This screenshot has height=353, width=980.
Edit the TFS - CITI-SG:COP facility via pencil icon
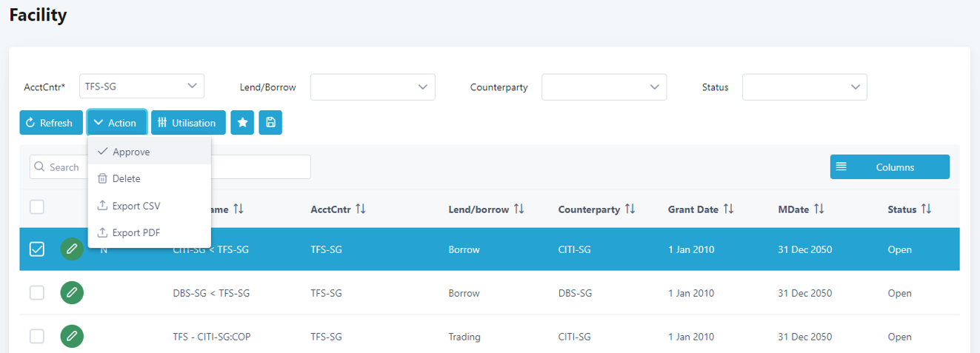72,337
